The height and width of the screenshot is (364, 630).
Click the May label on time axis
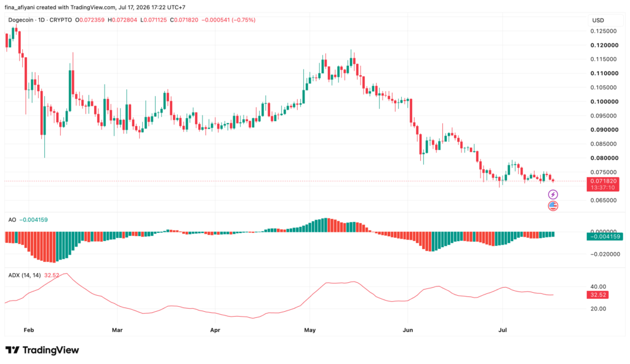tap(310, 330)
